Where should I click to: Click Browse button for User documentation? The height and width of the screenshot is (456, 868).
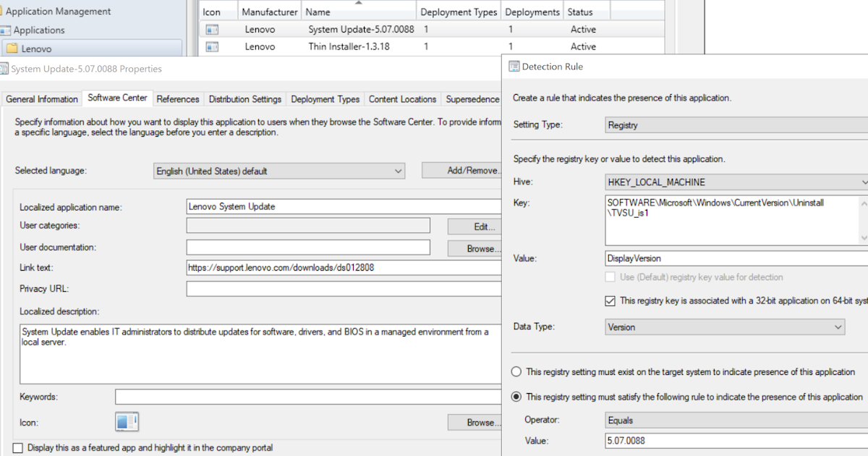[x=475, y=248]
